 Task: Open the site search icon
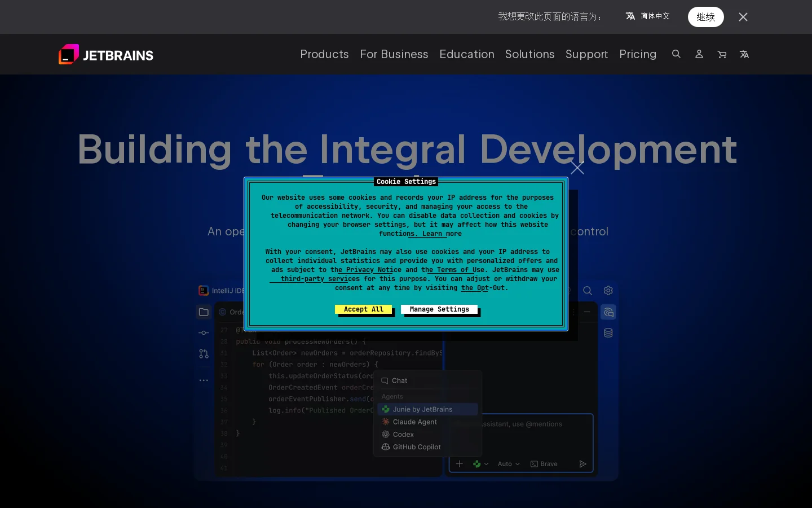click(676, 54)
